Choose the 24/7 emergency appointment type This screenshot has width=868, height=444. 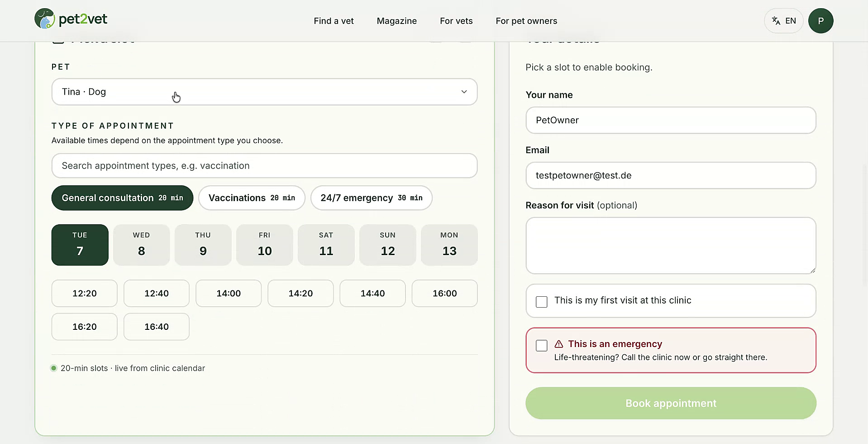372,198
